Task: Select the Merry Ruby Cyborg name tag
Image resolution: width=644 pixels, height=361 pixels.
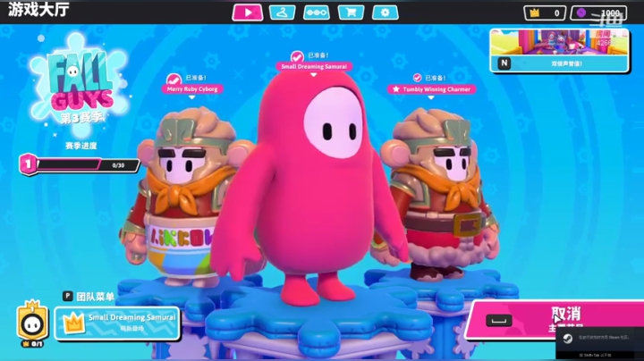Action: point(192,89)
